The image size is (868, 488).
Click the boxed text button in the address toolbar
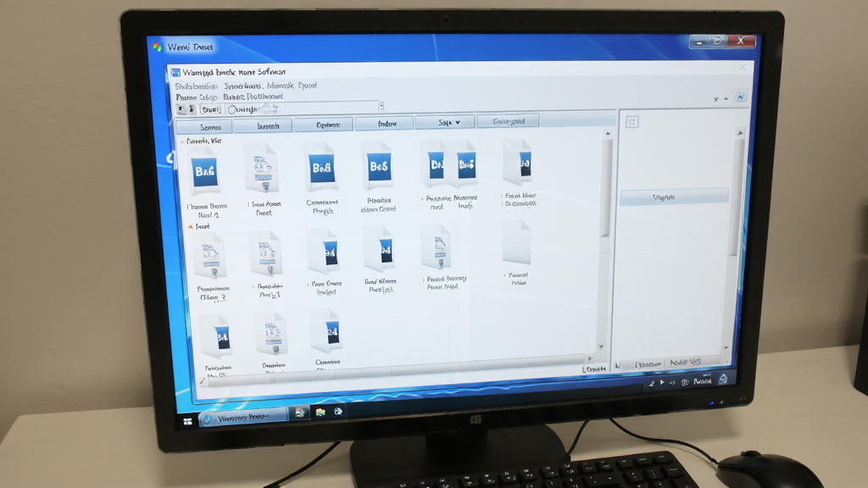click(x=210, y=109)
